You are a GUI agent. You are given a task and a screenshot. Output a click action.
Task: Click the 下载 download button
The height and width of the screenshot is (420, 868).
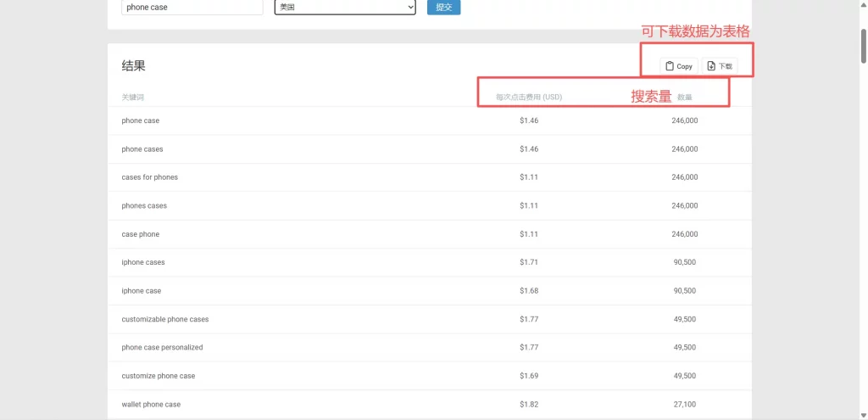(x=720, y=66)
